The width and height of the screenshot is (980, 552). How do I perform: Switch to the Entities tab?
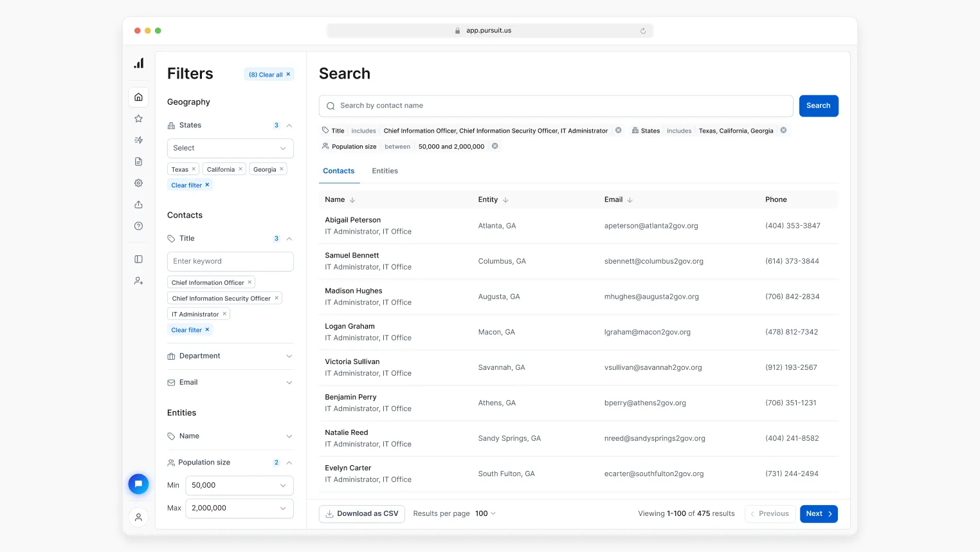click(385, 171)
